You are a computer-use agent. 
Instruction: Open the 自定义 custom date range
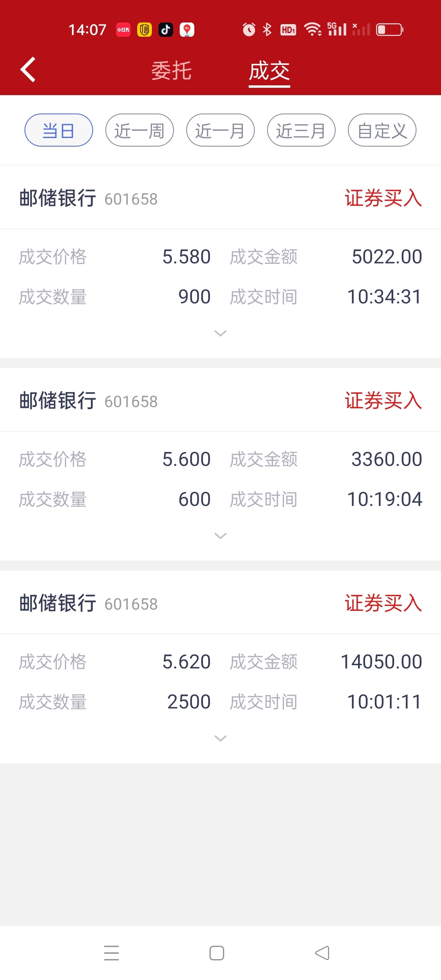coord(382,130)
